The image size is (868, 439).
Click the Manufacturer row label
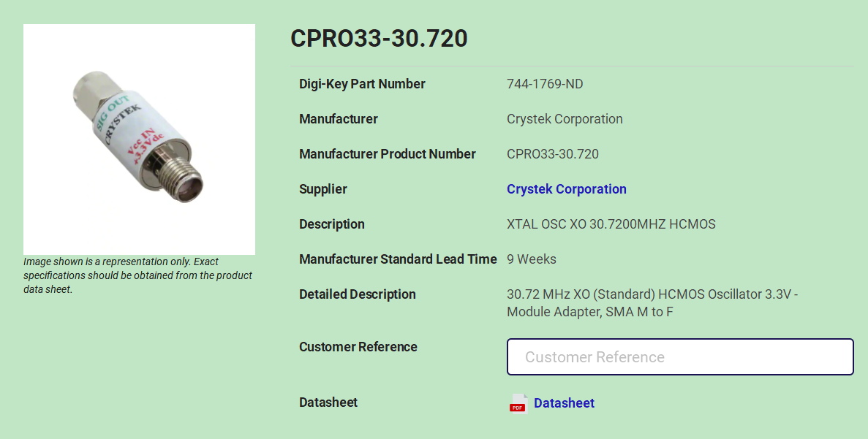(338, 118)
